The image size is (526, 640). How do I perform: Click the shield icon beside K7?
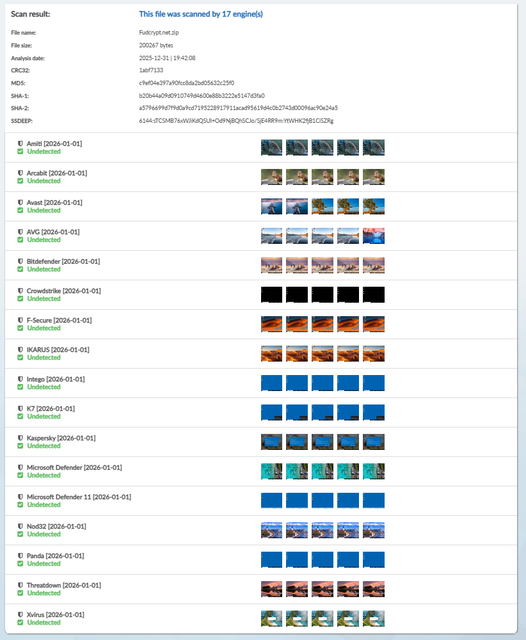(20, 409)
